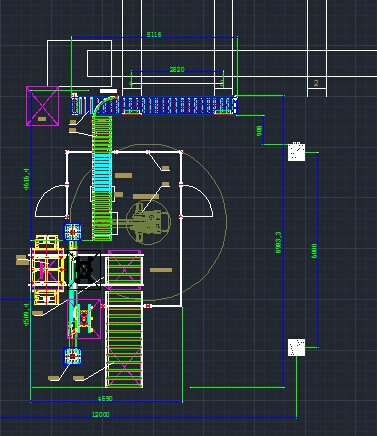Click the 4509,4 dimension text
The image size is (377, 436).
coord(27,315)
